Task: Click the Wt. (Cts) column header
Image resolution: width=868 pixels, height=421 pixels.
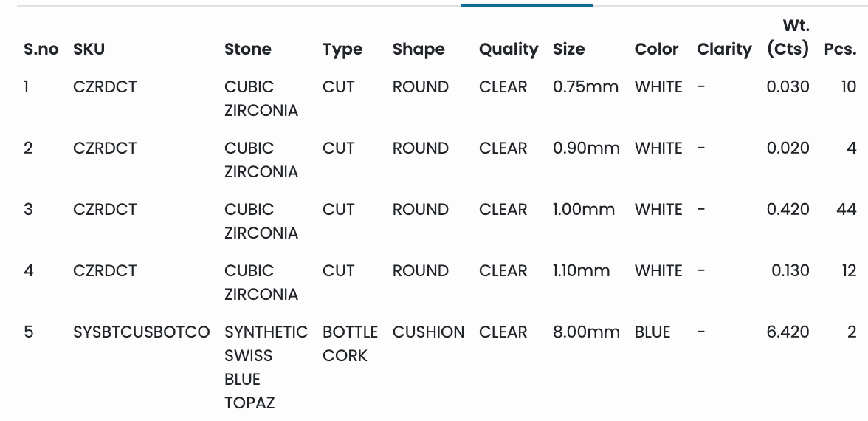Action: point(788,38)
